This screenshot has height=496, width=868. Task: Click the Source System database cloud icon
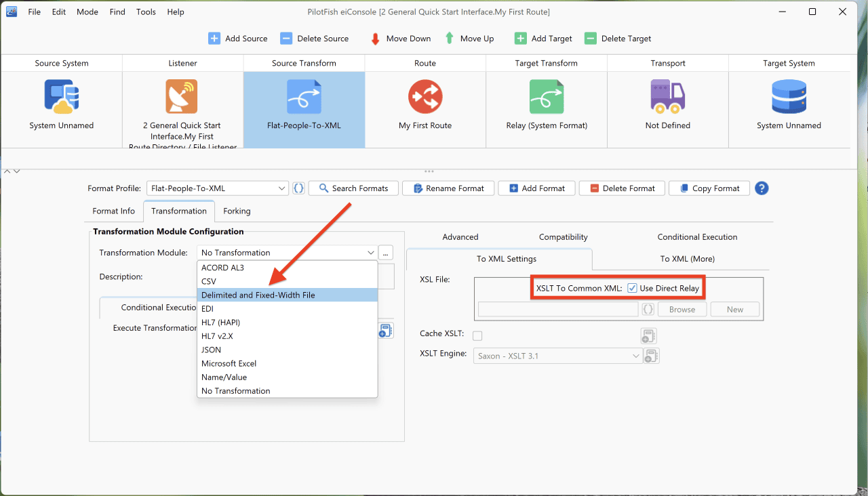point(62,96)
